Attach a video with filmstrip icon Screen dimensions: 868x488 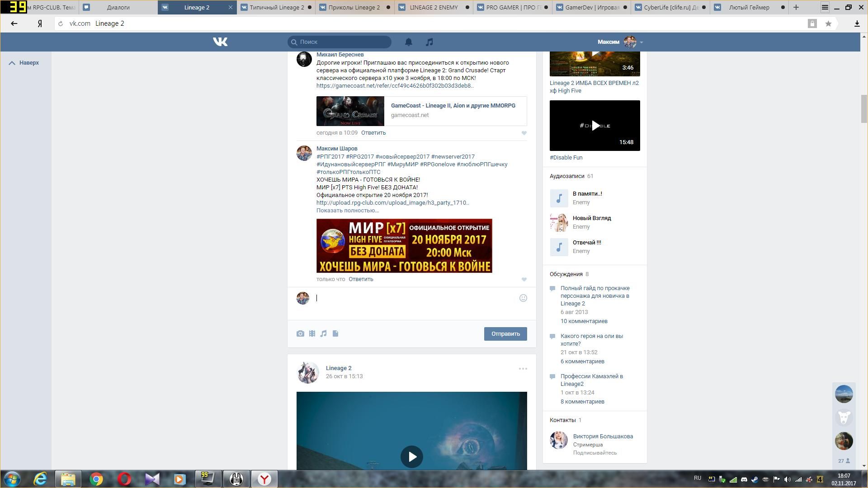pyautogui.click(x=312, y=334)
